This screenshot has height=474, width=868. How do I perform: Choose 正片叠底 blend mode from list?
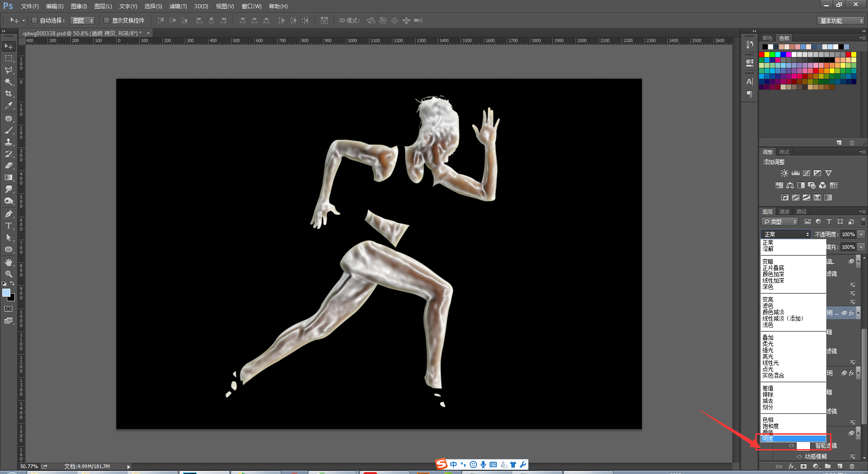[x=773, y=268]
